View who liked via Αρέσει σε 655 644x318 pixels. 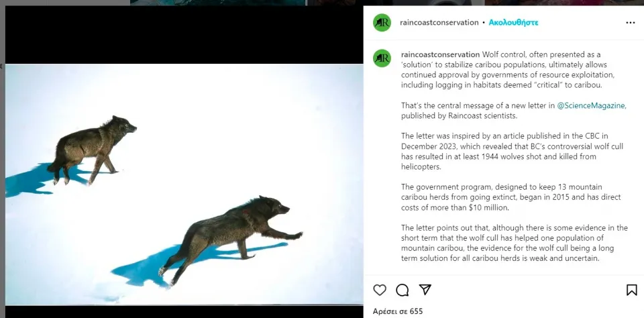point(398,311)
